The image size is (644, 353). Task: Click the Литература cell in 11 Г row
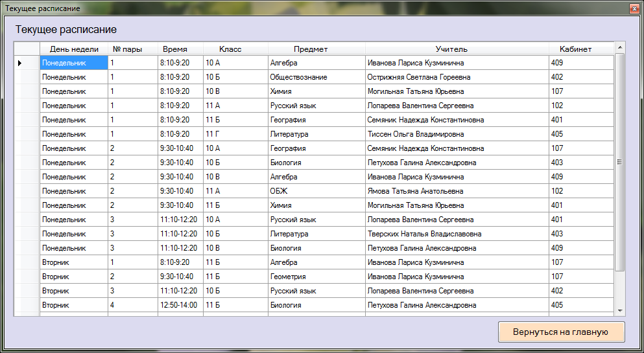[x=316, y=134]
